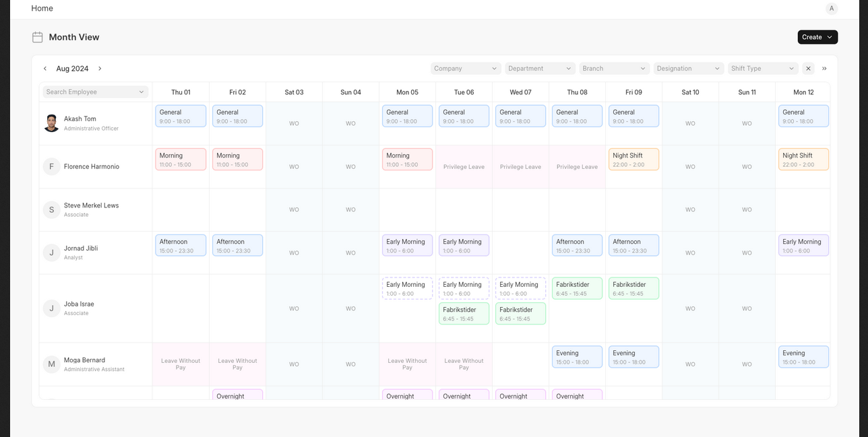Click the calendar icon beside Month View
The image size is (868, 437).
(38, 37)
